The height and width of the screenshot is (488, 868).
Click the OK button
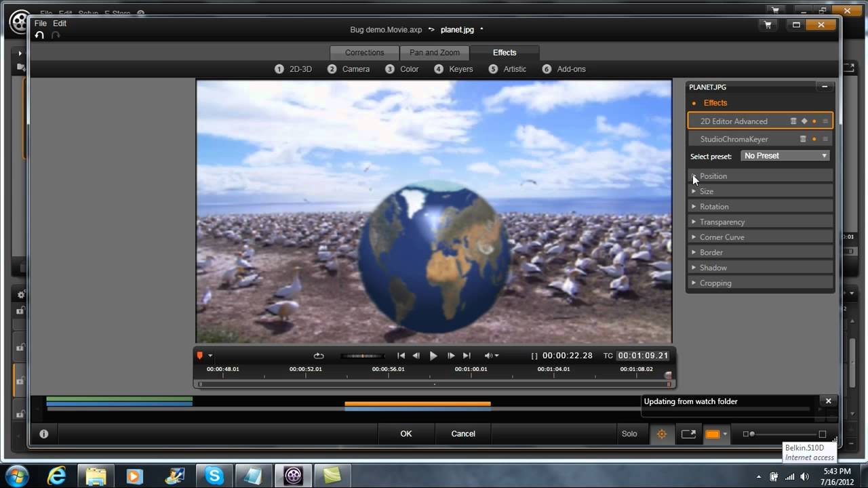(x=406, y=434)
